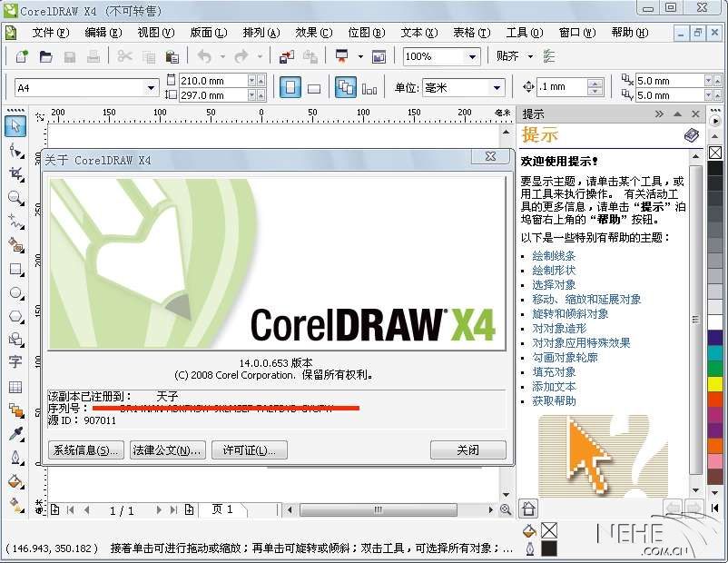The width and height of the screenshot is (728, 563).
Task: Select the Eyedropper tool
Action: [x=15, y=434]
